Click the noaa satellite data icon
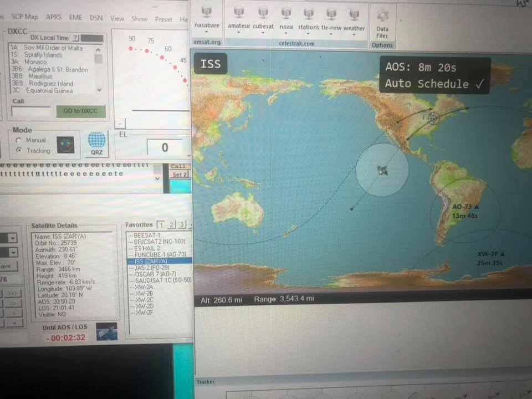 (286, 12)
